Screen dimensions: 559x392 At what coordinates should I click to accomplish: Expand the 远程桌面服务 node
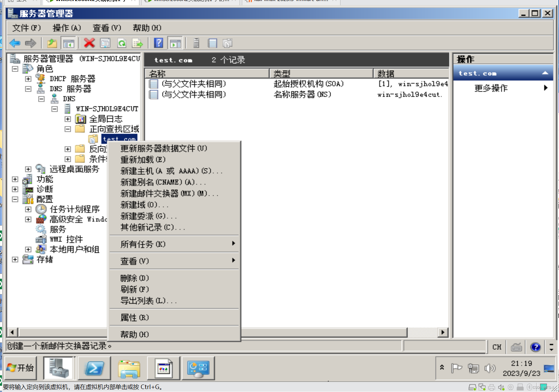tap(28, 169)
